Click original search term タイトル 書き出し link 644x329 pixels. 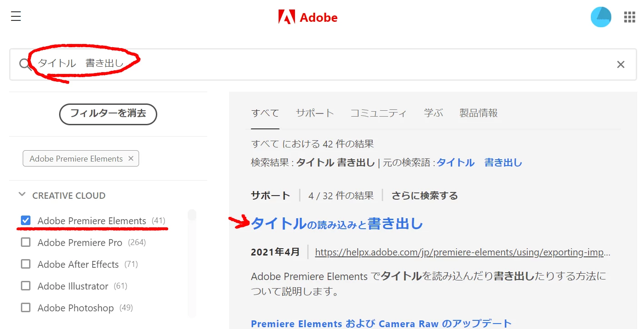pos(479,162)
